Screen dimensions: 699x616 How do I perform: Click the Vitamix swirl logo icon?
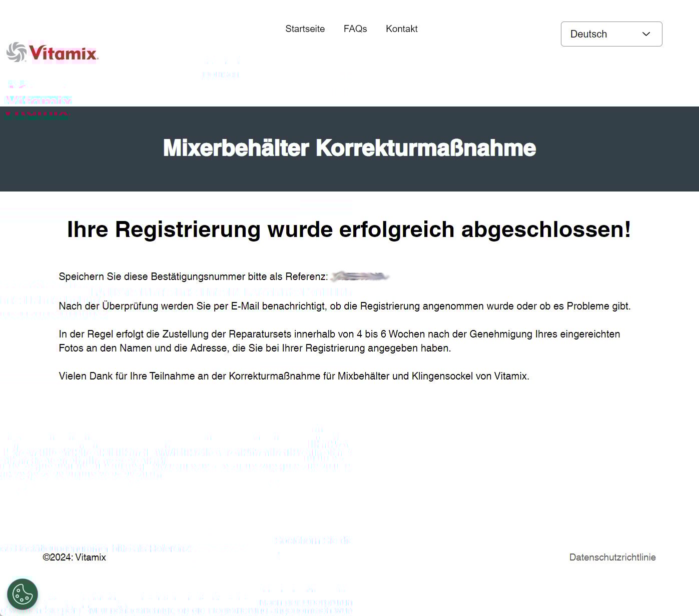17,52
